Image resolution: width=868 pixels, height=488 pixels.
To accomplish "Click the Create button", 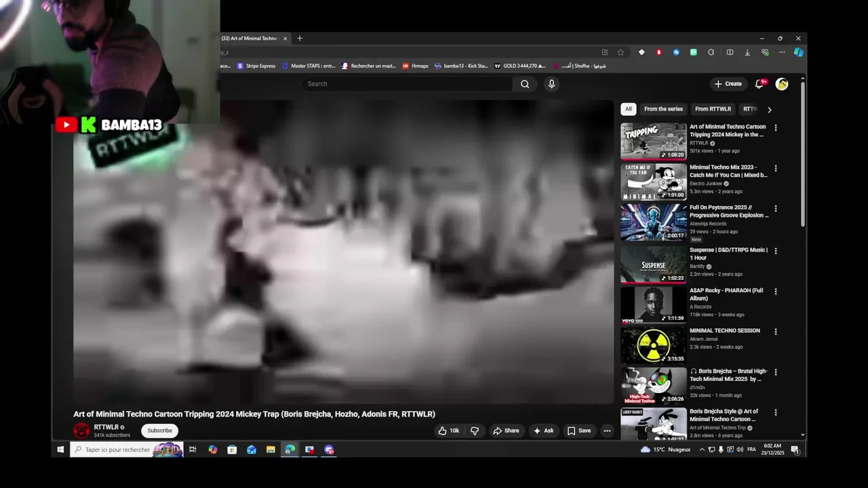I will click(728, 84).
